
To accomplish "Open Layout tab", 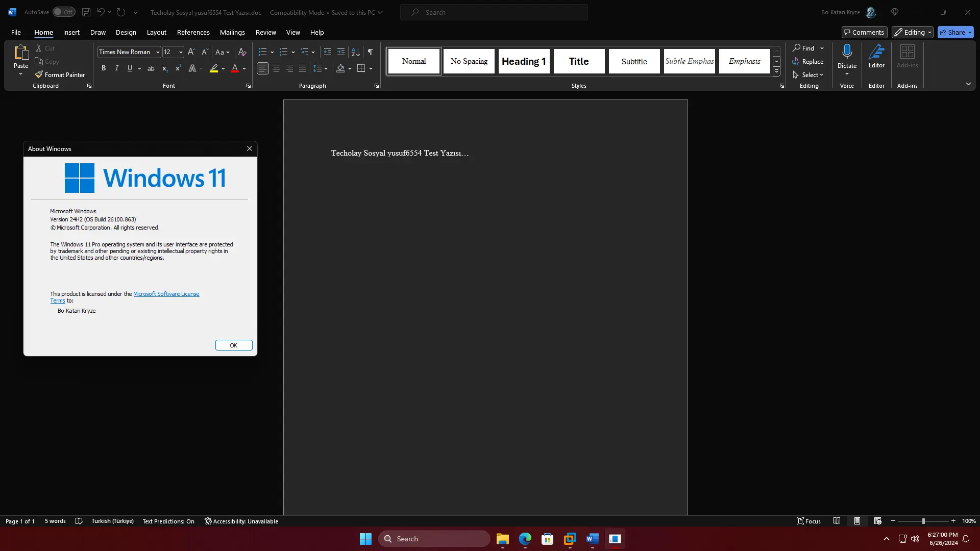I will tap(157, 32).
